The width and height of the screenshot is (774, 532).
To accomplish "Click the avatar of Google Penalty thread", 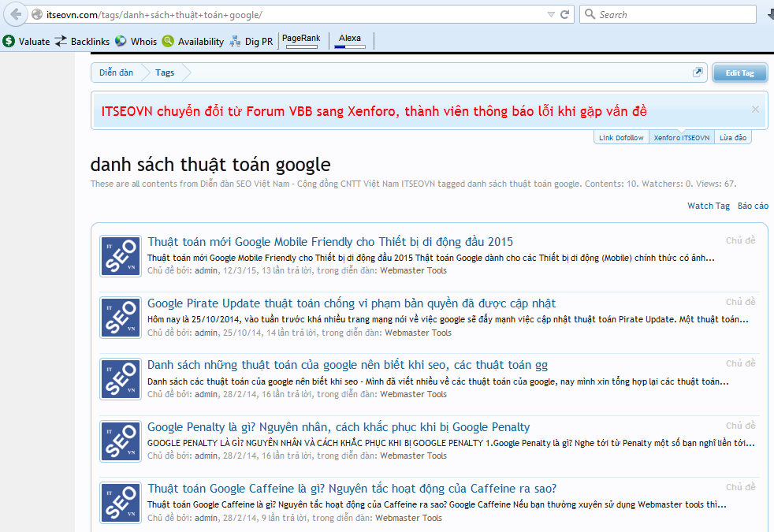I will 121,441.
